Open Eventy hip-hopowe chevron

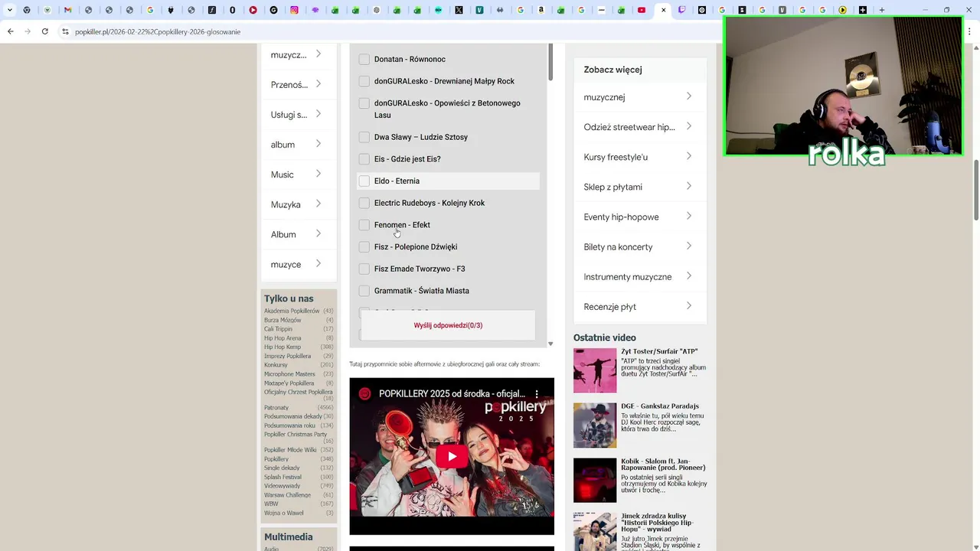689,216
